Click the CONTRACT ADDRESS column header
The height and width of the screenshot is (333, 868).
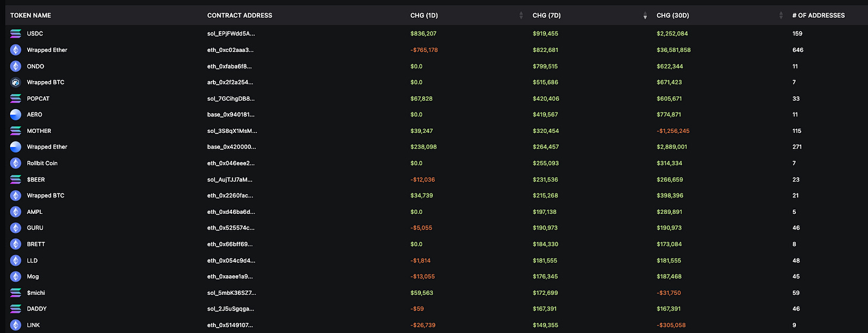[240, 15]
